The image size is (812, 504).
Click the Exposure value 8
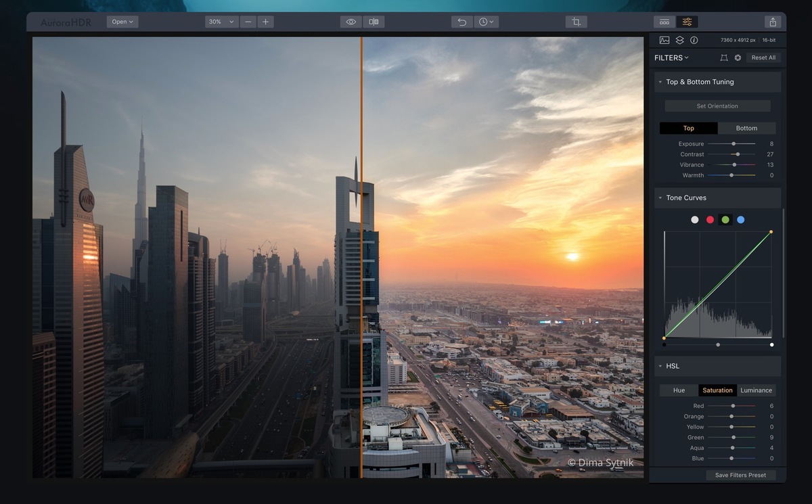point(771,144)
